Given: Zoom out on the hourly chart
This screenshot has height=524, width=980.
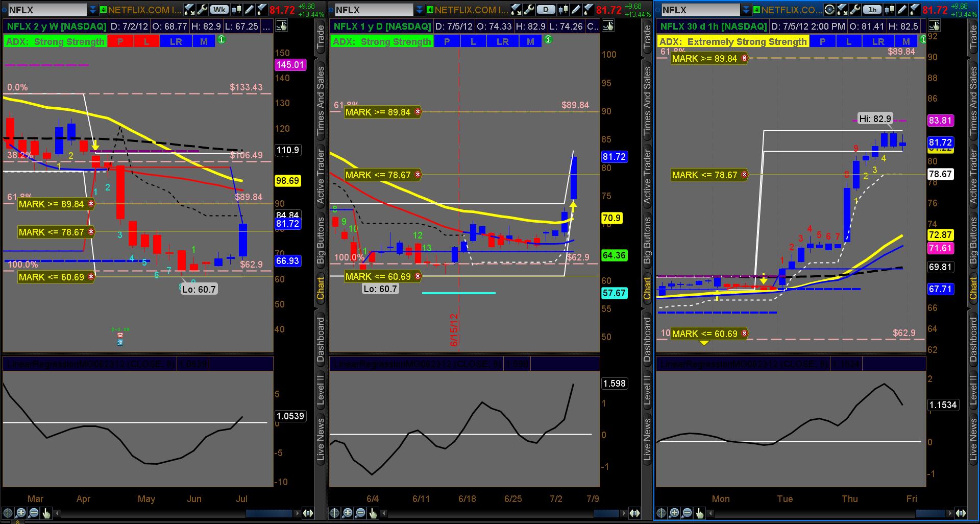Looking at the screenshot, I should pos(687,513).
